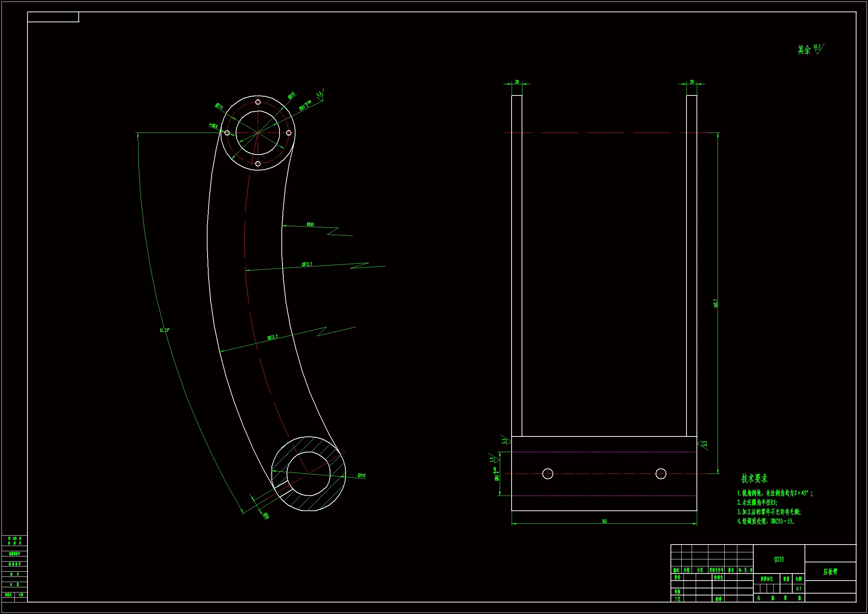Click the 技术要求 heading text
The width and height of the screenshot is (868, 614).
754,478
